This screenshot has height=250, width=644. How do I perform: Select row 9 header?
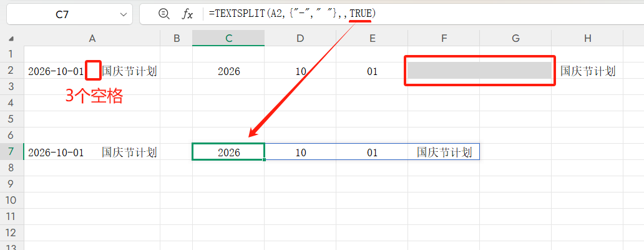click(x=11, y=184)
